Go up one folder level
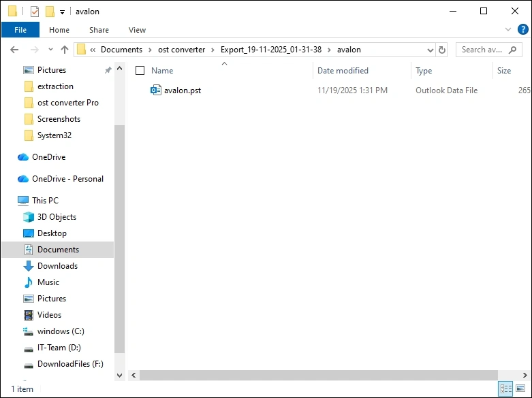 click(x=65, y=50)
